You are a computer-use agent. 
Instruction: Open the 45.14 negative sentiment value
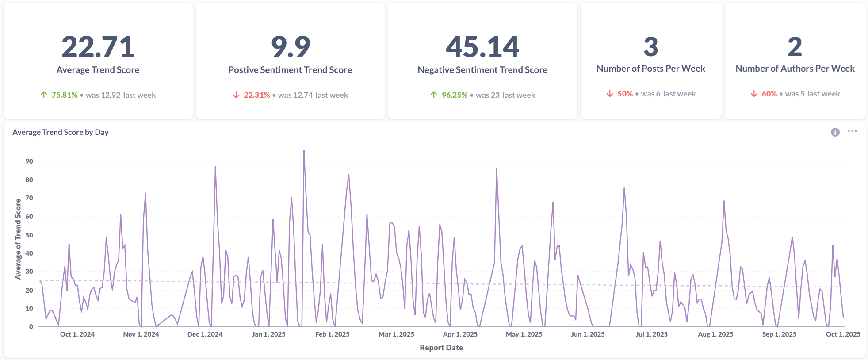pos(482,47)
